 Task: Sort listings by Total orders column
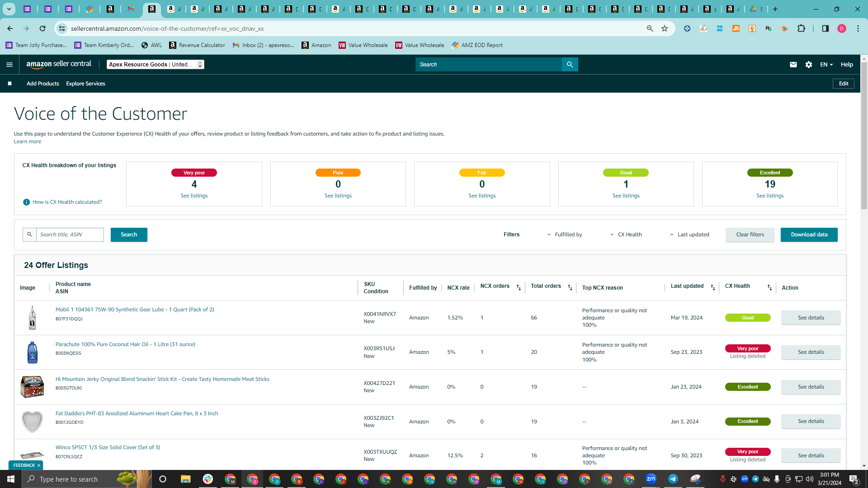(x=570, y=287)
